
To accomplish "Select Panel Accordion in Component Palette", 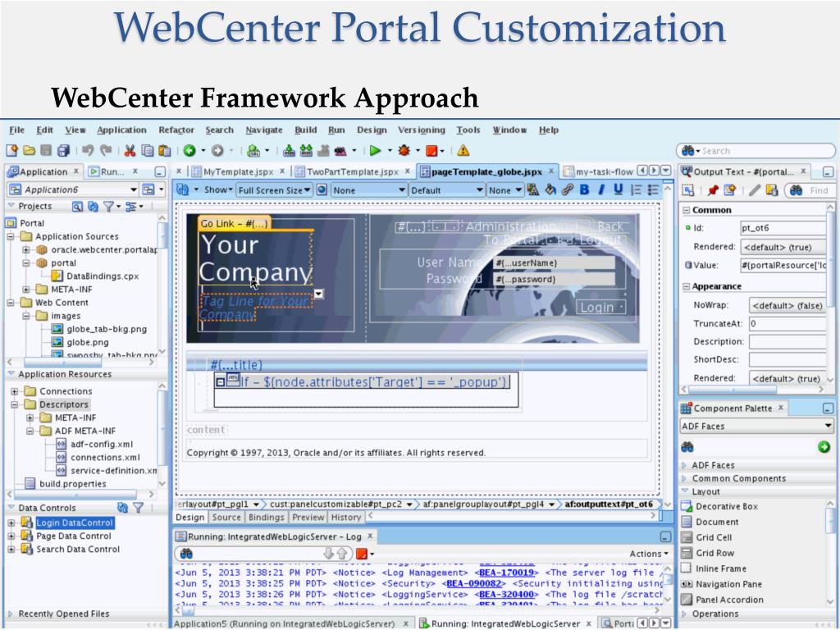I will coord(729,600).
